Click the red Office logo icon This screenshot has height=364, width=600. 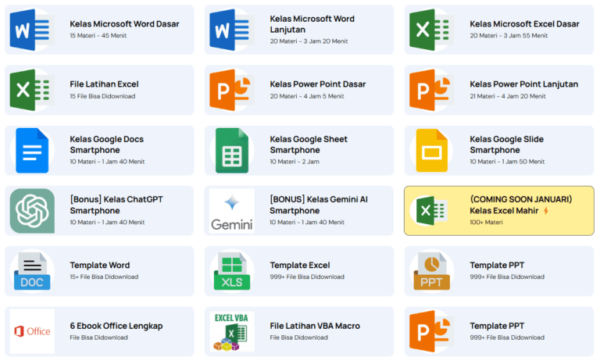[32, 331]
